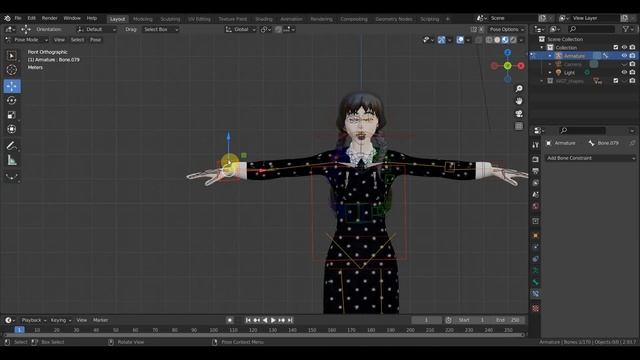Viewport: 640px width, 360px height.
Task: Open the Render menu
Action: point(50,18)
